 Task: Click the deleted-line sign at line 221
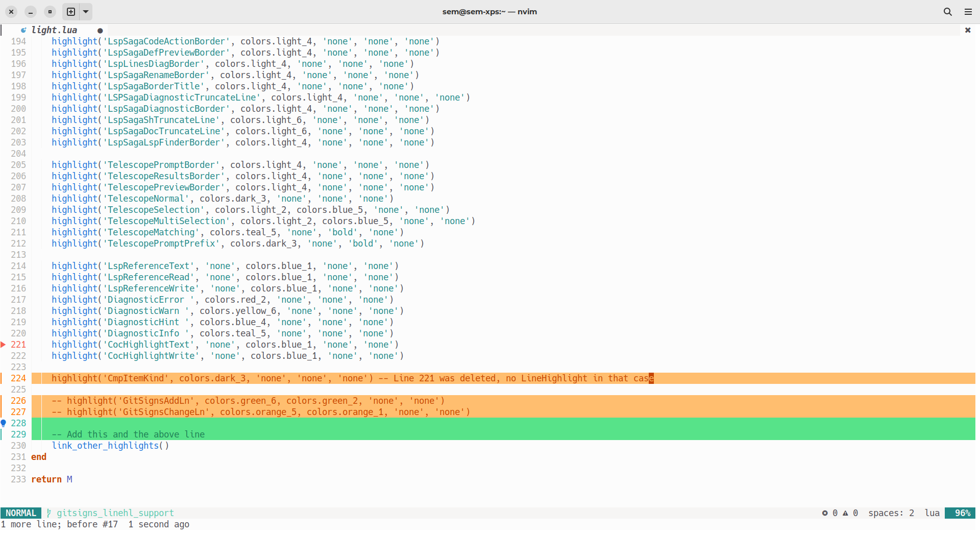coord(3,345)
